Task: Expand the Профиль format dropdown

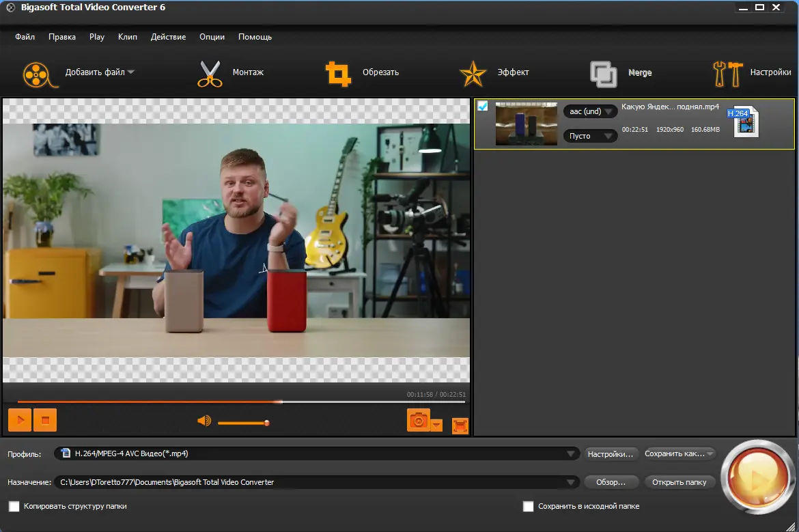Action: click(x=571, y=453)
